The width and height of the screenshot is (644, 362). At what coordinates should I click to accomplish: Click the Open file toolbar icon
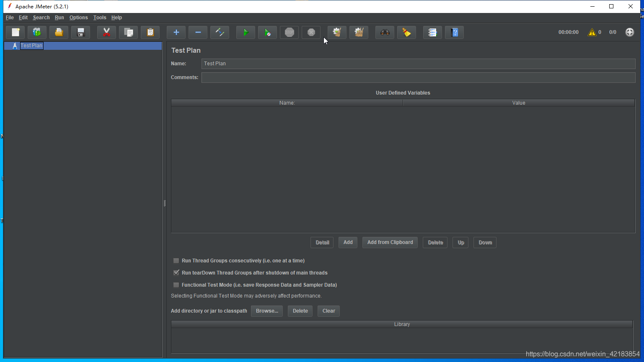click(59, 32)
